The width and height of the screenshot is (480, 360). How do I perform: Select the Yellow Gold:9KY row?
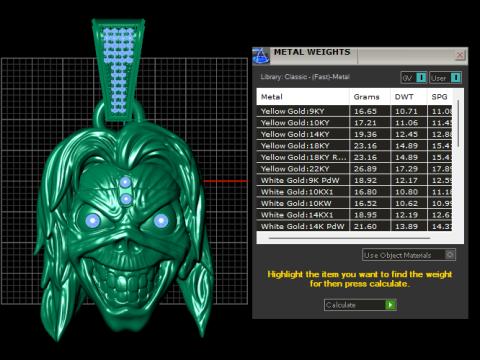point(354,111)
